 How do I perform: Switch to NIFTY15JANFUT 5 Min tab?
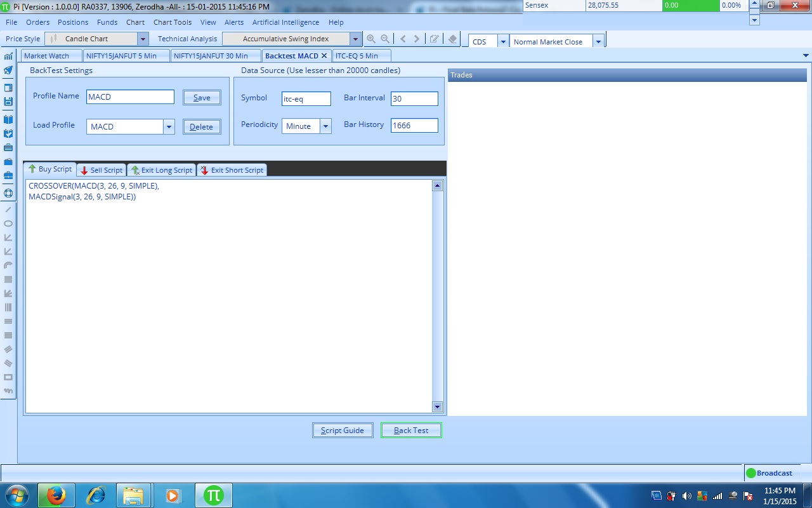click(x=126, y=56)
